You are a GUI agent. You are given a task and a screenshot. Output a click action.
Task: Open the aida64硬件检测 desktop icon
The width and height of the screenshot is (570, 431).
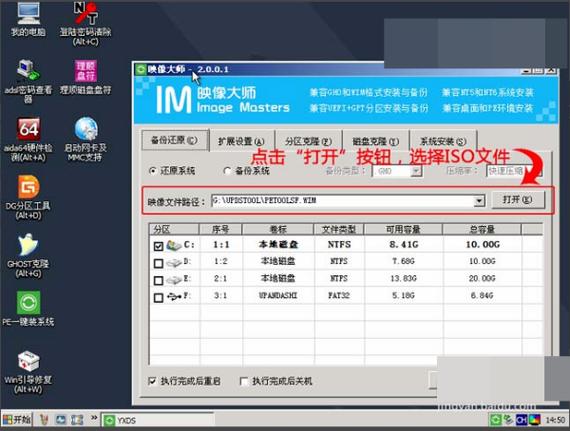click(28, 139)
